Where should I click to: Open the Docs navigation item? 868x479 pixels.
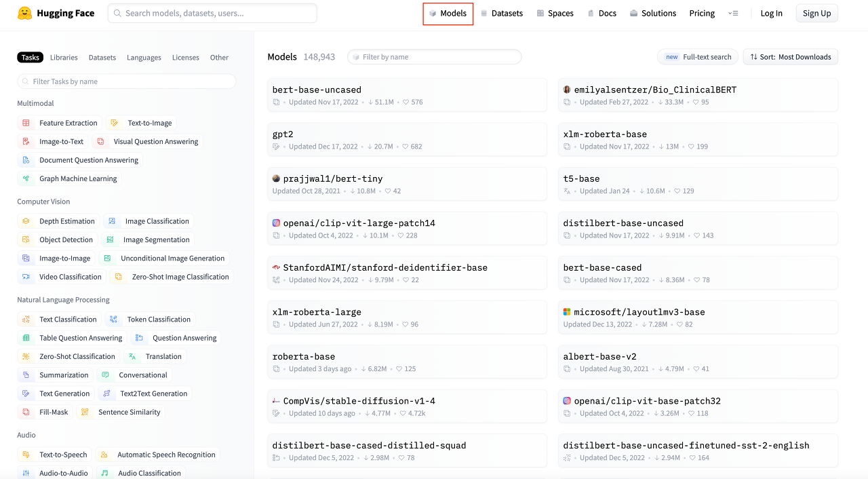[602, 13]
